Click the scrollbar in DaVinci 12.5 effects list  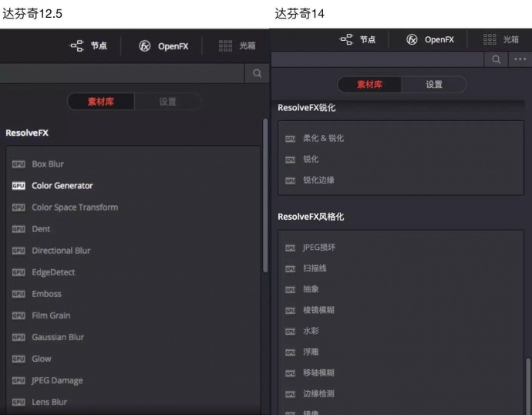(x=265, y=195)
